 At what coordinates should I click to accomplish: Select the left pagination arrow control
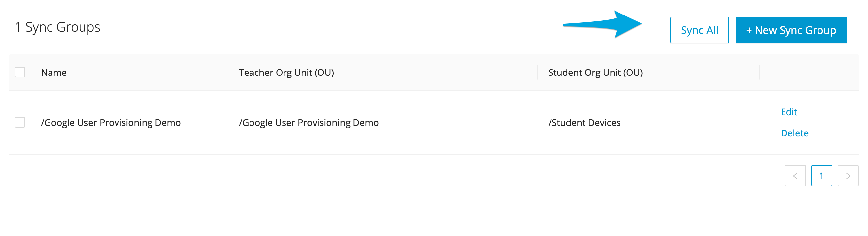coord(795,175)
